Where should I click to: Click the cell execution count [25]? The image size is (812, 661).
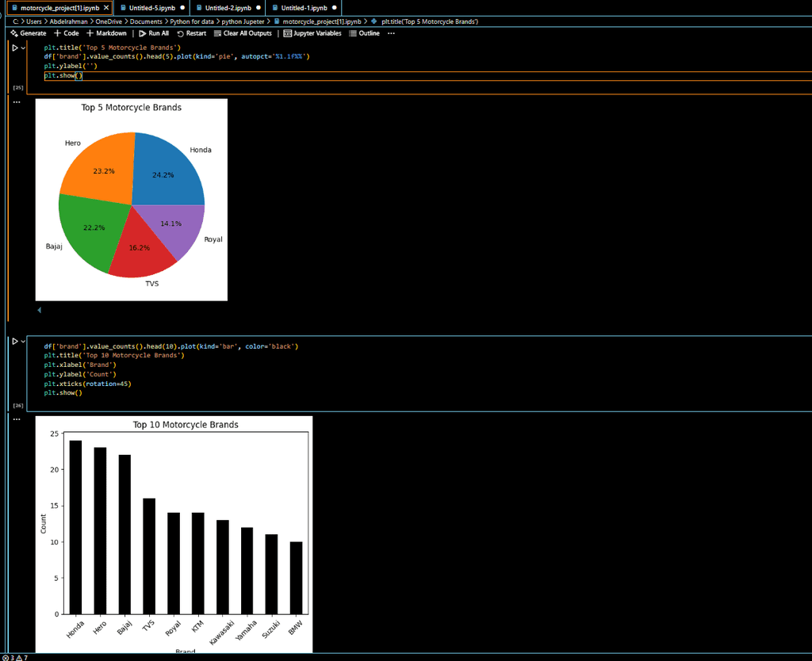coord(18,88)
